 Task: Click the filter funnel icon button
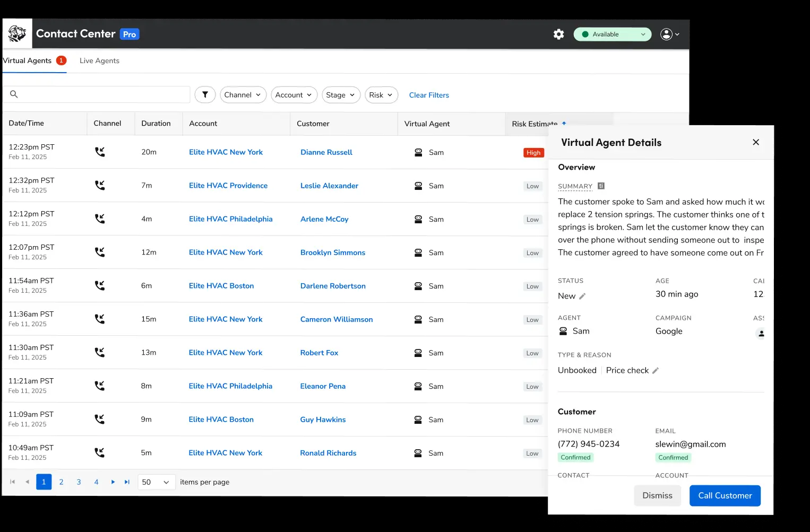click(205, 95)
